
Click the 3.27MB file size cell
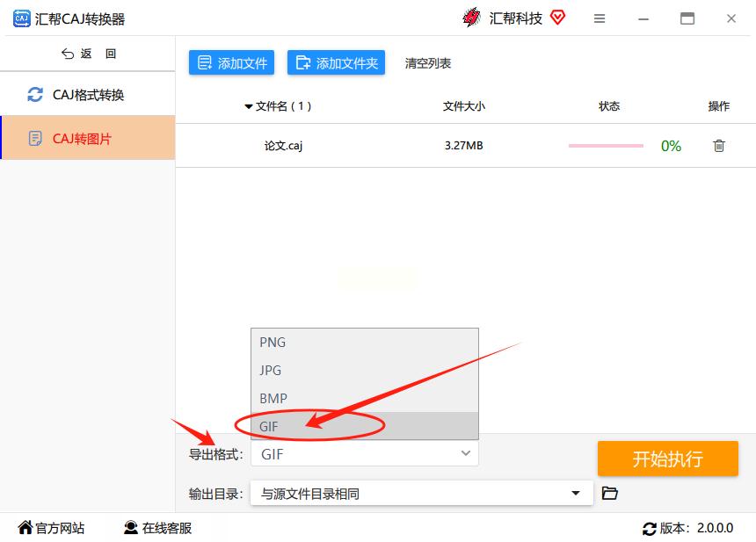pos(464,146)
